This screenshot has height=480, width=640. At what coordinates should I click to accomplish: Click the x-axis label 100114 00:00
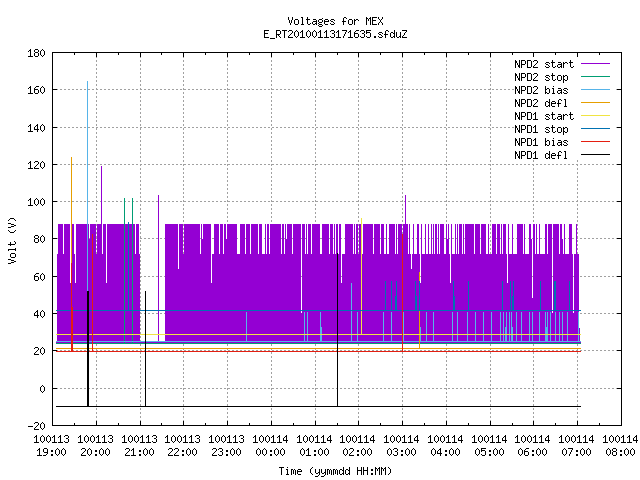(270, 446)
